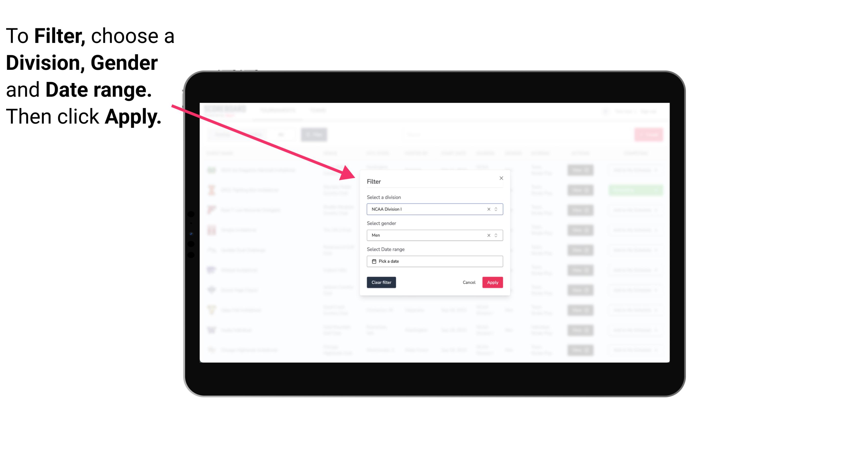
Task: Click the red Apply button
Action: click(492, 283)
